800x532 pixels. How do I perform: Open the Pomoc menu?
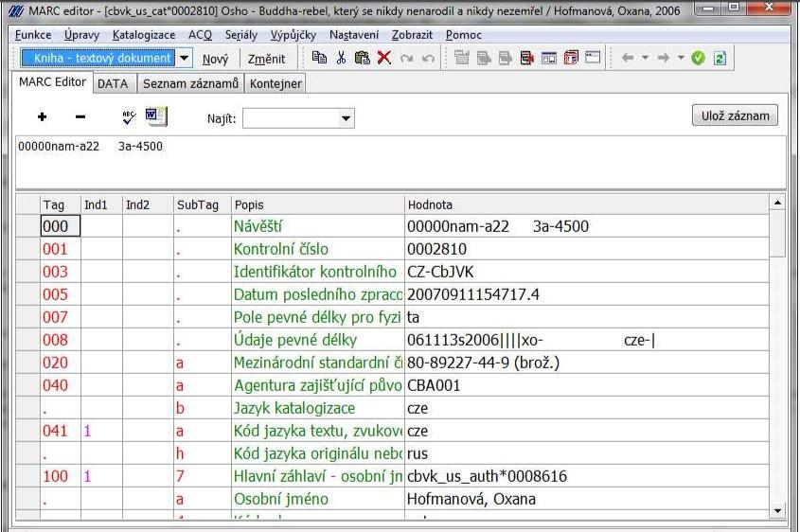pyautogui.click(x=464, y=35)
